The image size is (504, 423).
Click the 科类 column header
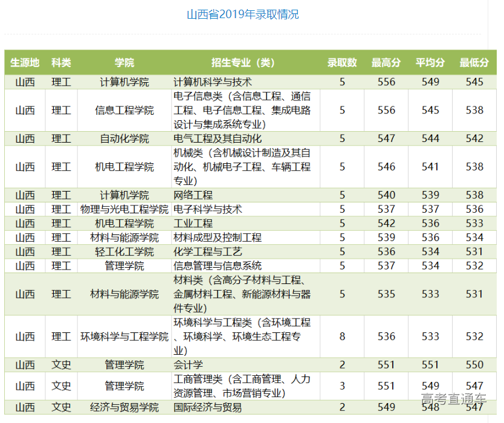click(61, 63)
